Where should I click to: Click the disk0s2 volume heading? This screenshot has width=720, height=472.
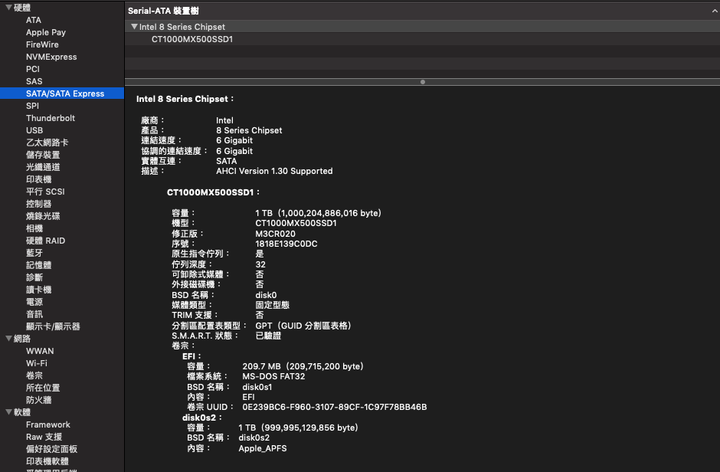202,417
